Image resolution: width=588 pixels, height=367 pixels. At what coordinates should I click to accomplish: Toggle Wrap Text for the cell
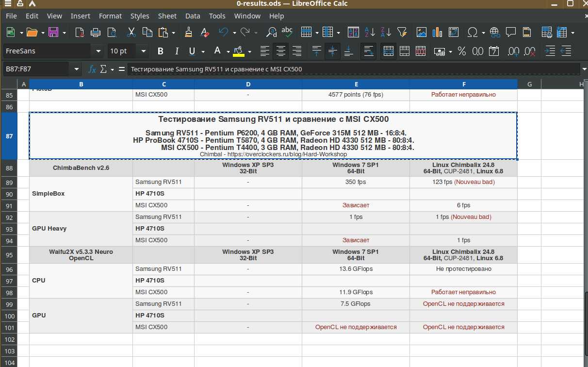tap(368, 51)
